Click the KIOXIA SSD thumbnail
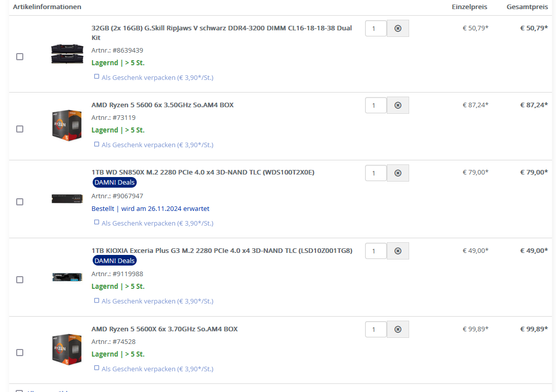This screenshot has height=392, width=556. click(67, 277)
